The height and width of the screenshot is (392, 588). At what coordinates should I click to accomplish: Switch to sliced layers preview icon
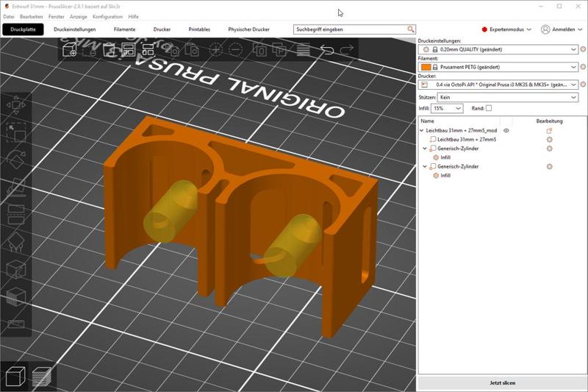click(x=41, y=377)
